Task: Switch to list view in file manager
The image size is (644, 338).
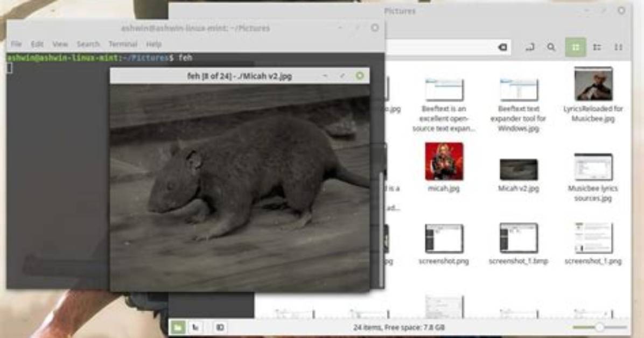Action: coord(597,47)
